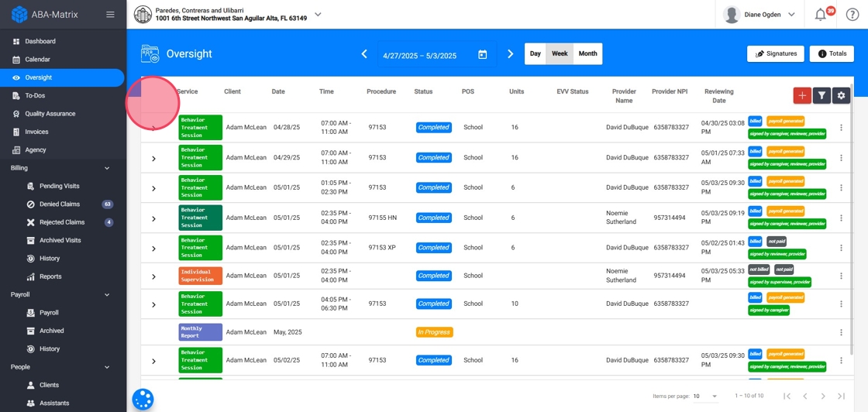Open items per page dropdown
The width and height of the screenshot is (868, 412).
tap(705, 397)
